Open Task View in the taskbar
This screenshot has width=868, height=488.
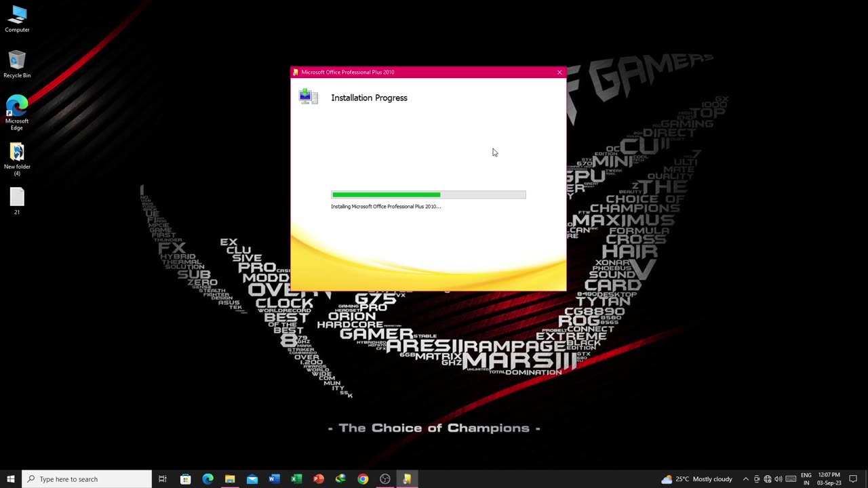click(163, 479)
